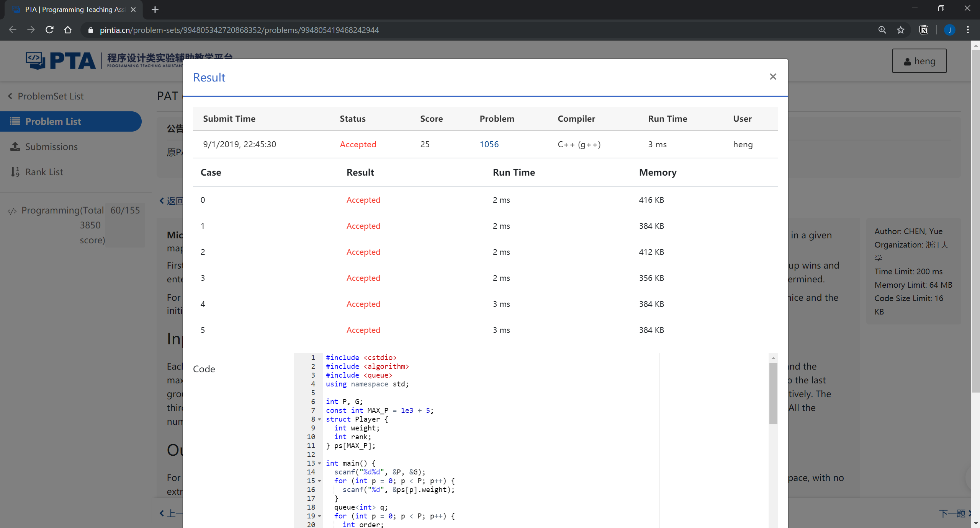
Task: Click the code viewer scrollbar thumb
Action: [773, 393]
